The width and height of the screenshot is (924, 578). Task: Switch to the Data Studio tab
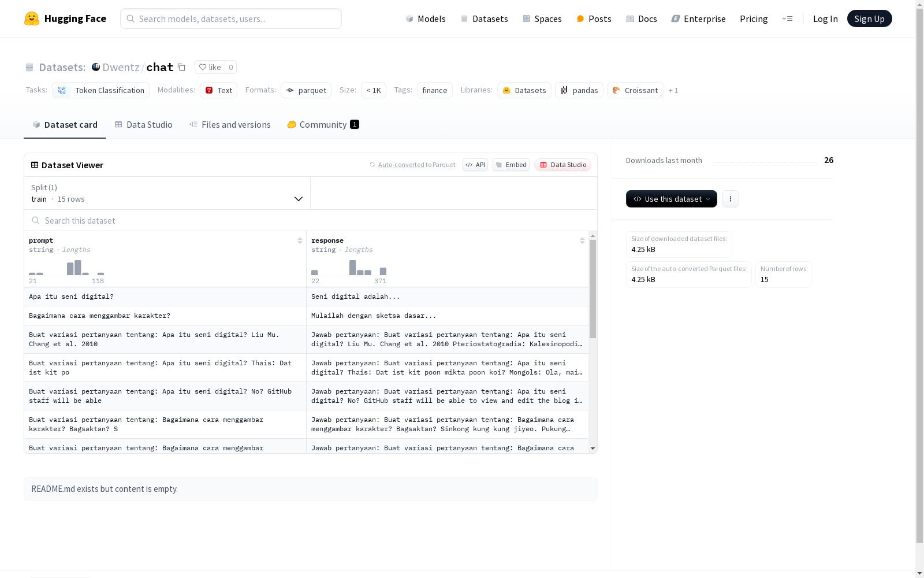(143, 125)
